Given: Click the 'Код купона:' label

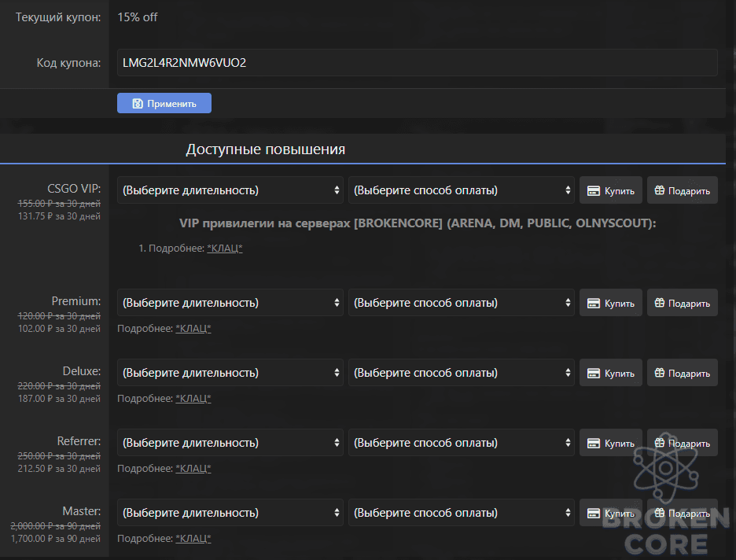Looking at the screenshot, I should 68,63.
